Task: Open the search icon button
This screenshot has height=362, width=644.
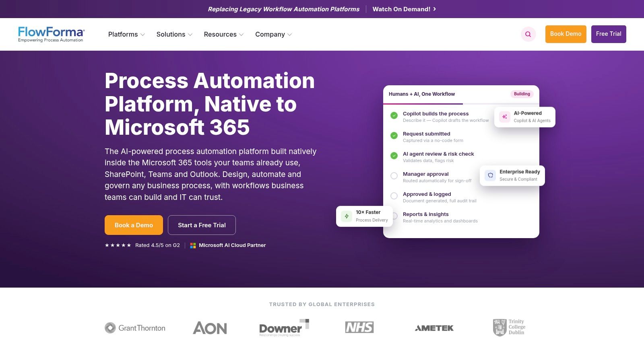Action: tap(528, 34)
